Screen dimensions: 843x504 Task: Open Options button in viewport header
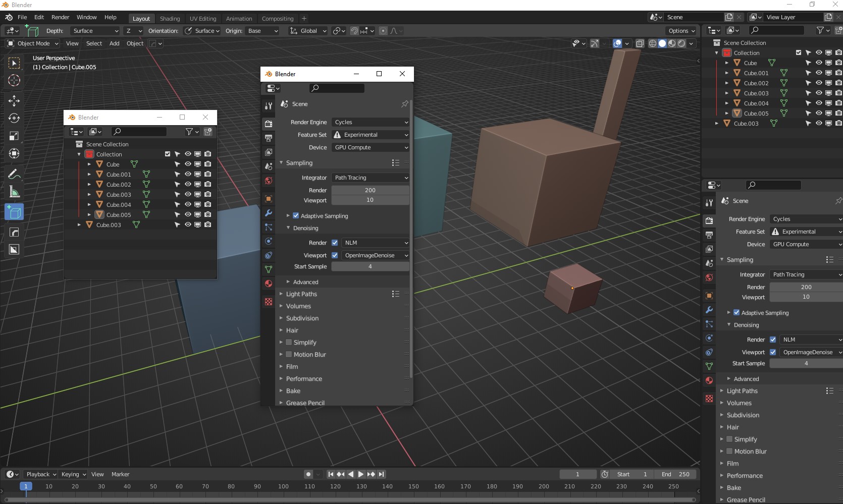681,31
